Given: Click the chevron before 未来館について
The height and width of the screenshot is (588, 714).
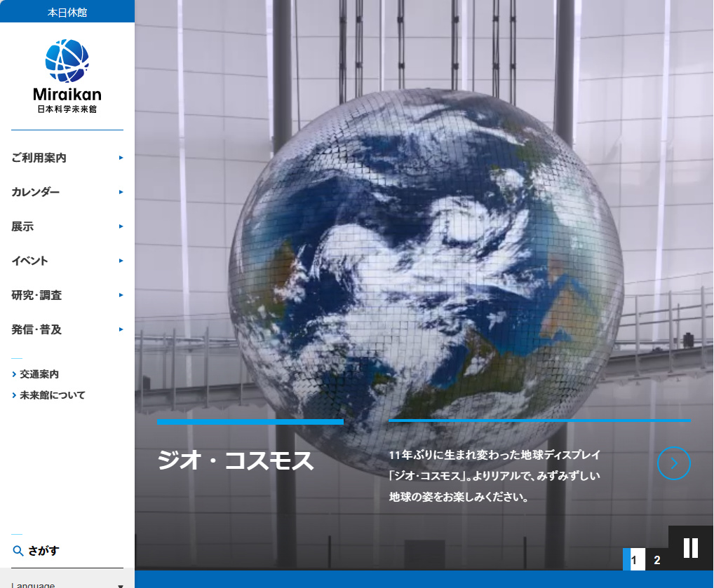Looking at the screenshot, I should [x=14, y=396].
